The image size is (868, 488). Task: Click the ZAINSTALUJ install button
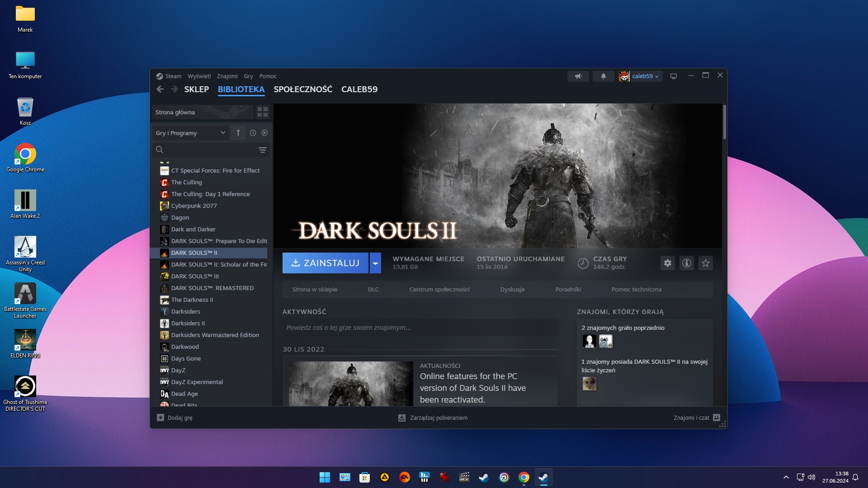coord(325,263)
